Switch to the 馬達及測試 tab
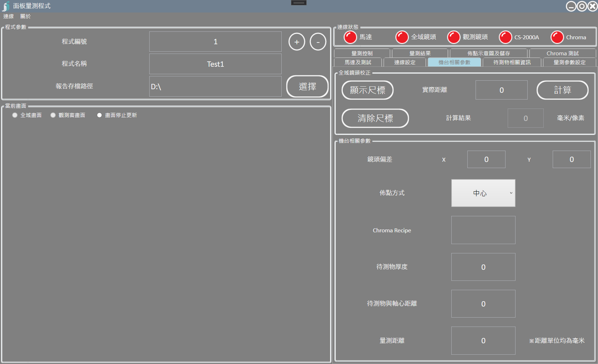 pos(358,62)
